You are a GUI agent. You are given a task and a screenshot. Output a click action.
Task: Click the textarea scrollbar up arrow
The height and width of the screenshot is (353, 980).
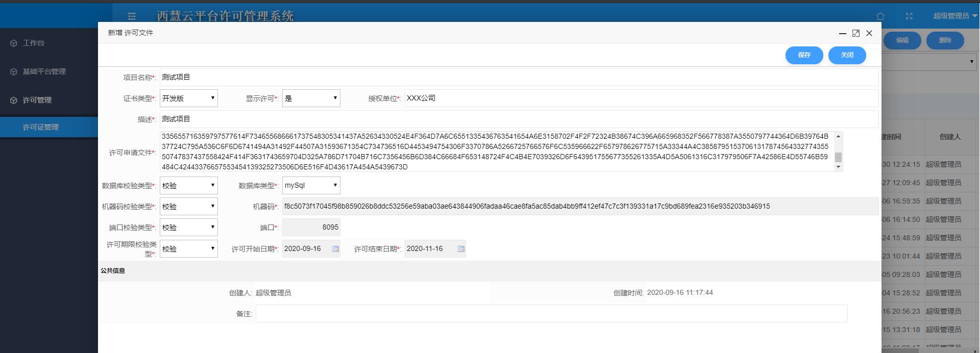838,136
